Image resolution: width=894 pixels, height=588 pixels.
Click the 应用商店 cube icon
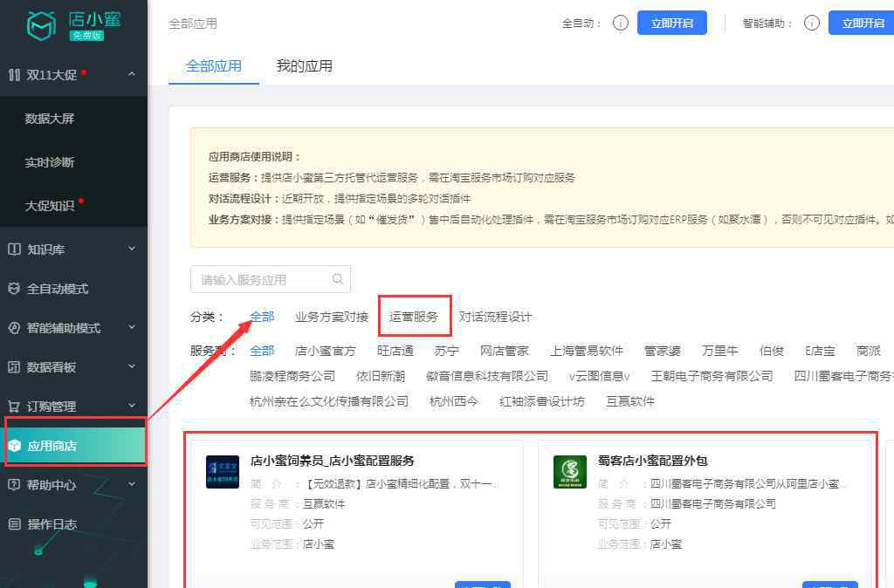(x=14, y=446)
